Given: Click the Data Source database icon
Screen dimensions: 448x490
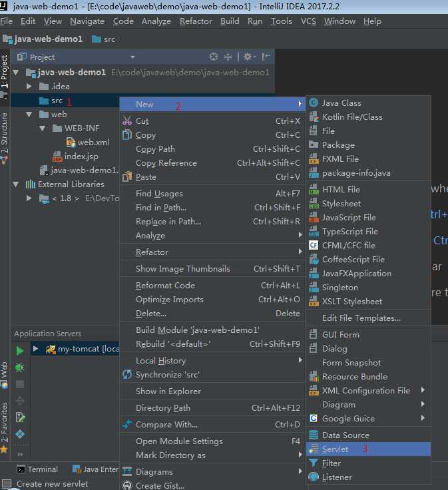Looking at the screenshot, I should [314, 435].
